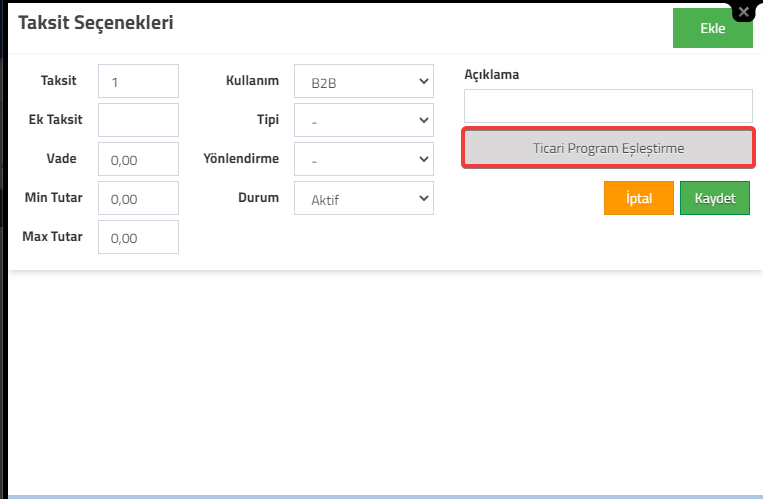This screenshot has width=763, height=499.
Task: Click the green Ekle button
Action: [x=712, y=28]
